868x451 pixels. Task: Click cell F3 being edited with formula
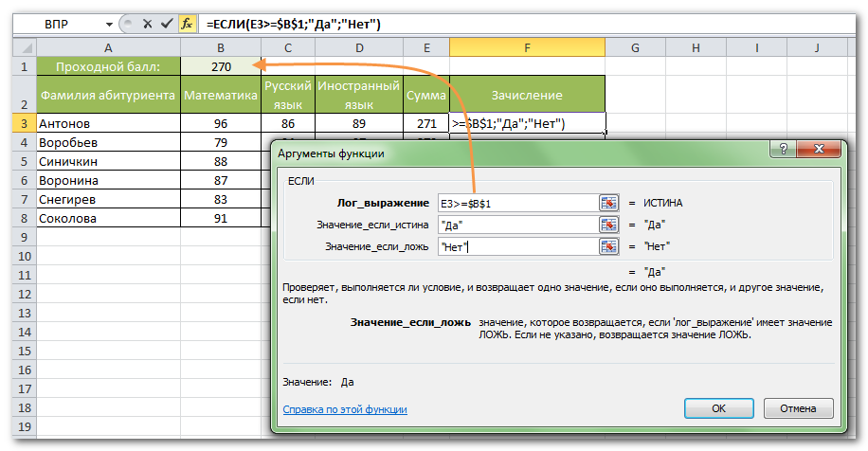(x=527, y=123)
